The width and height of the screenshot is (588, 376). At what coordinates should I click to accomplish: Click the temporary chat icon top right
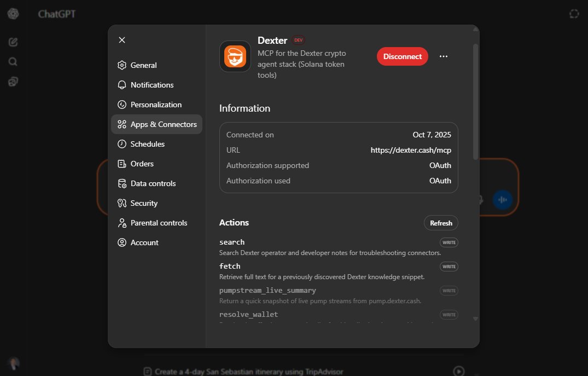point(574,14)
